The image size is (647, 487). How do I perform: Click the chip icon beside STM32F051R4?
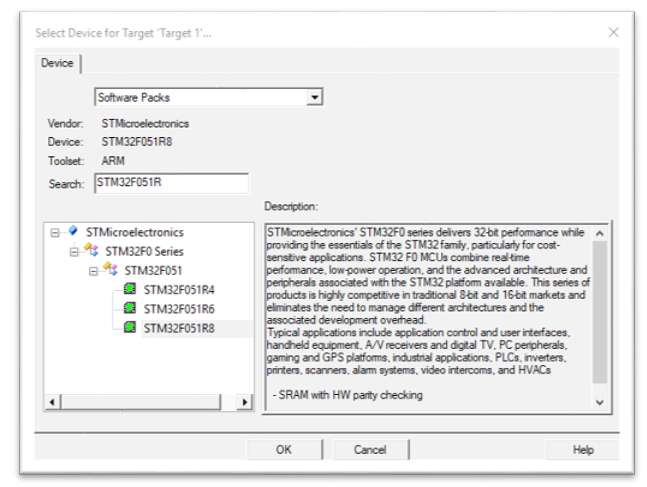click(x=130, y=289)
